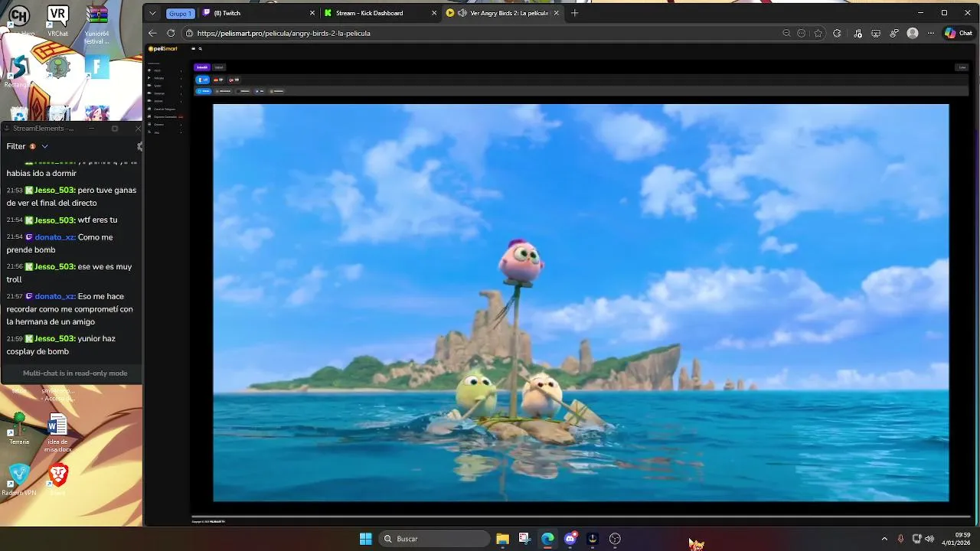Select the gray tab next to purple tab
Viewport: 980px width, 551px height.
219,67
